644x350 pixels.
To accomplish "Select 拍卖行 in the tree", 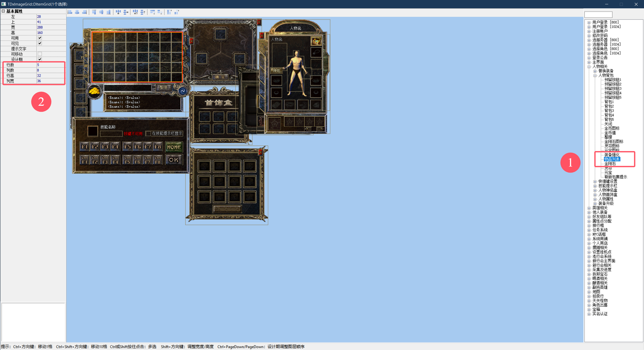I will point(598,296).
